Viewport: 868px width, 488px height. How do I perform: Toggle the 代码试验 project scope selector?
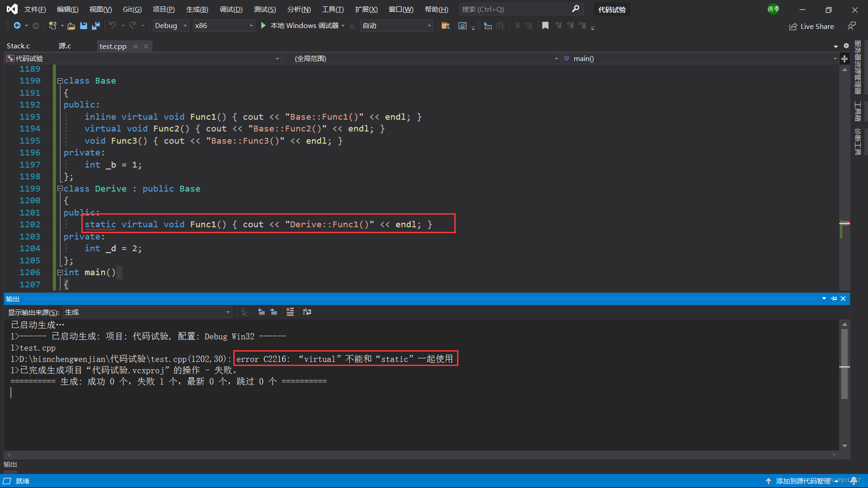pyautogui.click(x=277, y=58)
